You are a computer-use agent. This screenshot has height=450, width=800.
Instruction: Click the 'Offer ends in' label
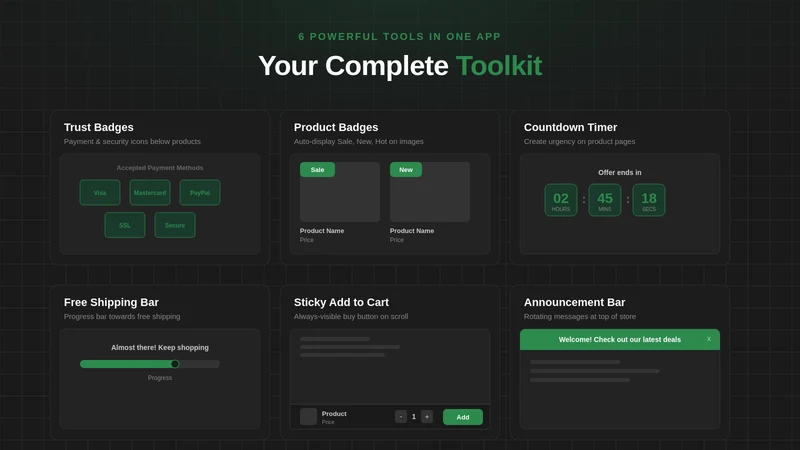pyautogui.click(x=620, y=172)
